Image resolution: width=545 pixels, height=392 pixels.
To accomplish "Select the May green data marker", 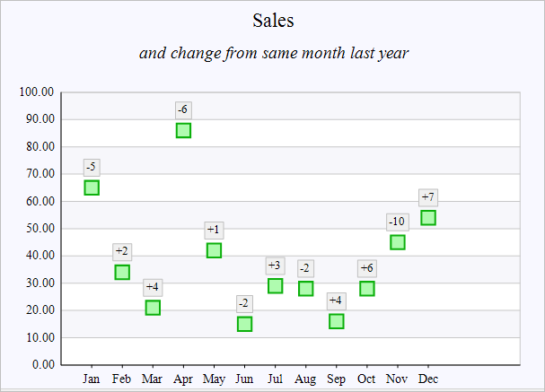I will tap(214, 250).
